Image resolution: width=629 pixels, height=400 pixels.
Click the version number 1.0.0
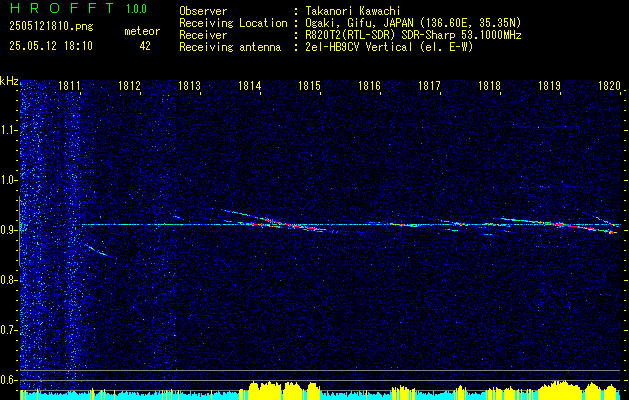pyautogui.click(x=136, y=9)
